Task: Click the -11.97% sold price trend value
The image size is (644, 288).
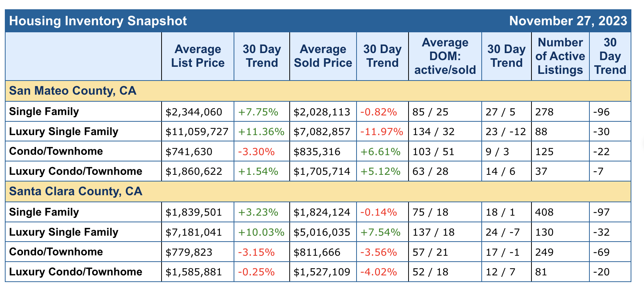Action: tap(382, 132)
